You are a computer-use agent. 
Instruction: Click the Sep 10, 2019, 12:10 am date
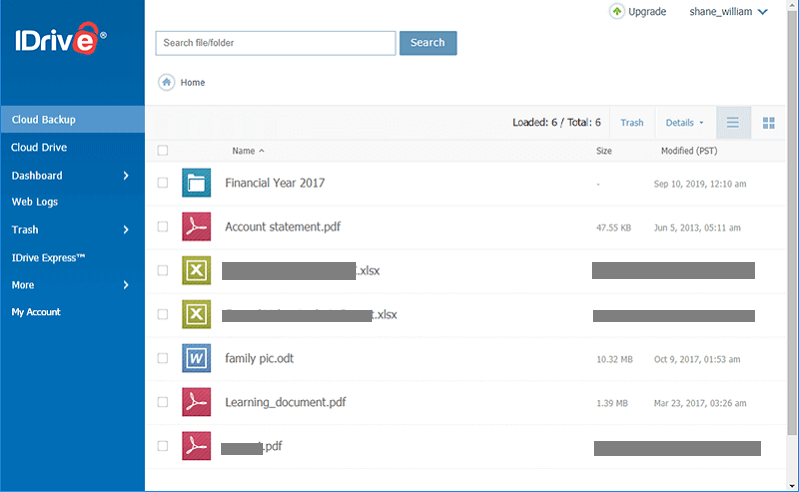pyautogui.click(x=700, y=184)
